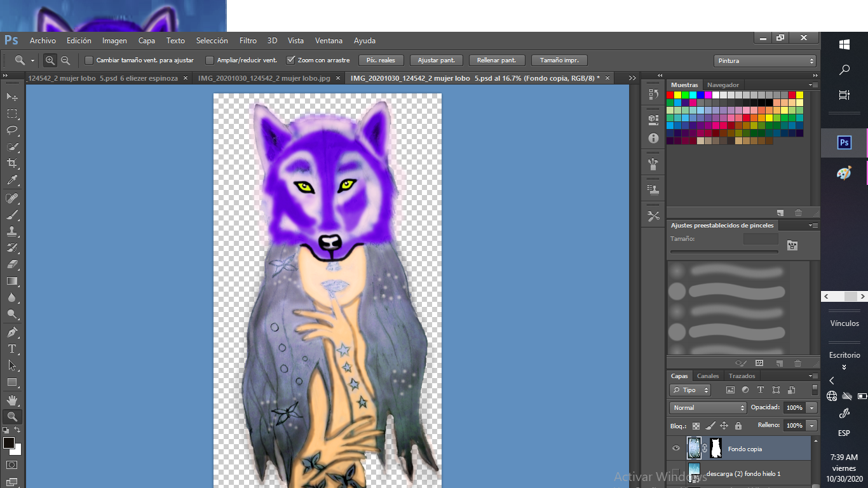Select the Spot Healing Brush tool

tap(12, 198)
